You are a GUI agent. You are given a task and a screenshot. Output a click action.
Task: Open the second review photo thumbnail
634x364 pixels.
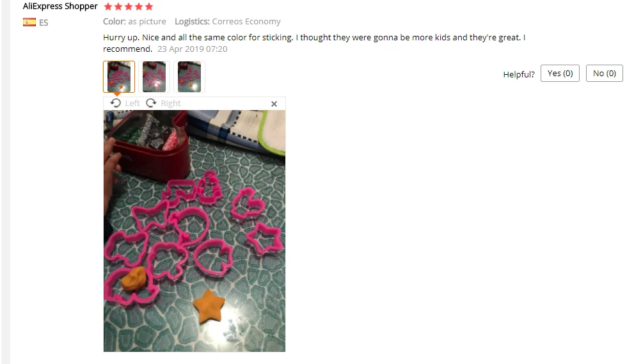(154, 77)
